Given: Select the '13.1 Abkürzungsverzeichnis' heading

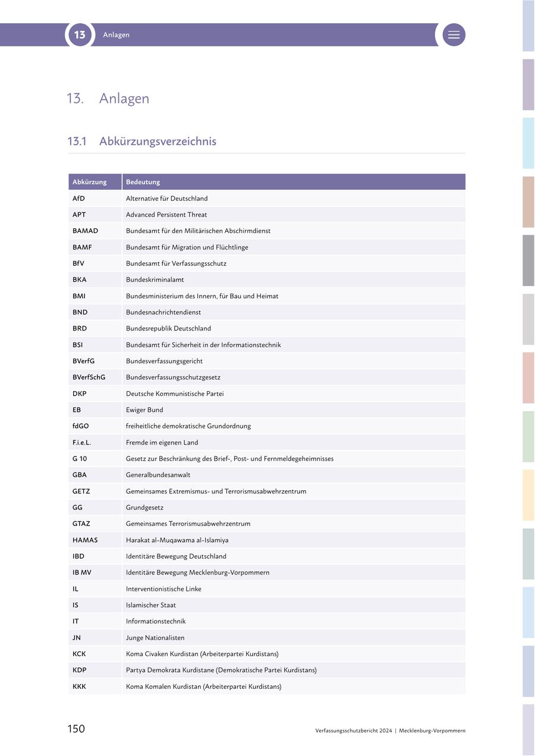Looking at the screenshot, I should 142,141.
